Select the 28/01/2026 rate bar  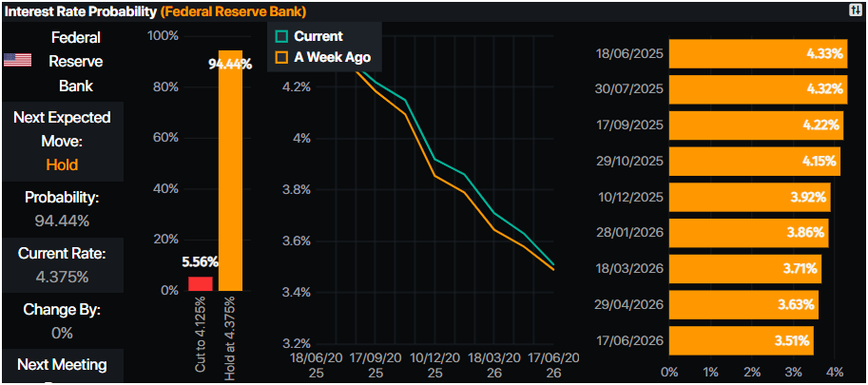(x=748, y=233)
